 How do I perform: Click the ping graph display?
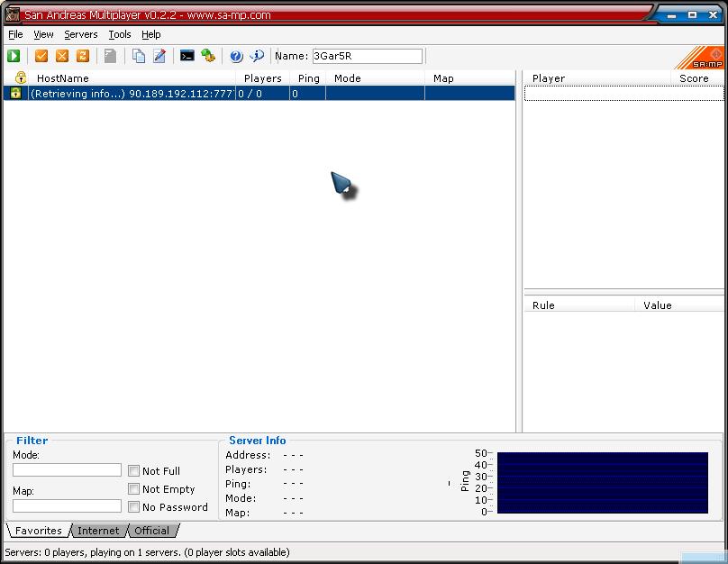tap(602, 483)
